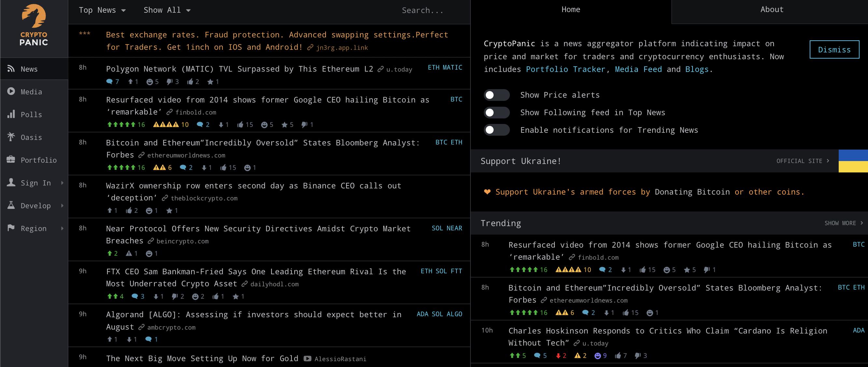The width and height of the screenshot is (868, 367).
Task: Open OFFICIAL SITE link for Ukraine
Action: click(x=803, y=161)
